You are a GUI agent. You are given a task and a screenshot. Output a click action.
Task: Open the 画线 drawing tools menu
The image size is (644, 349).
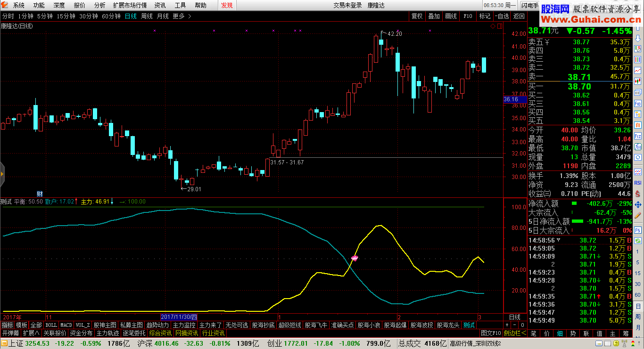[451, 16]
